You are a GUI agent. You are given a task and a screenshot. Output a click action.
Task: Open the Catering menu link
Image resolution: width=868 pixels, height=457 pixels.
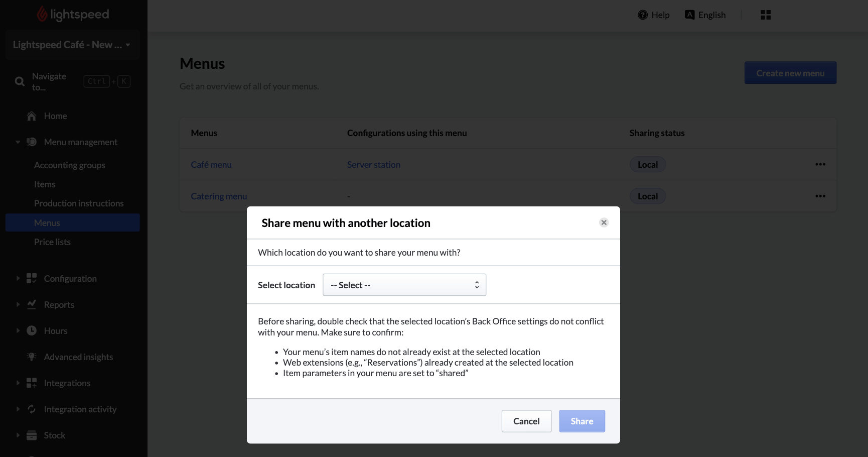[219, 196]
